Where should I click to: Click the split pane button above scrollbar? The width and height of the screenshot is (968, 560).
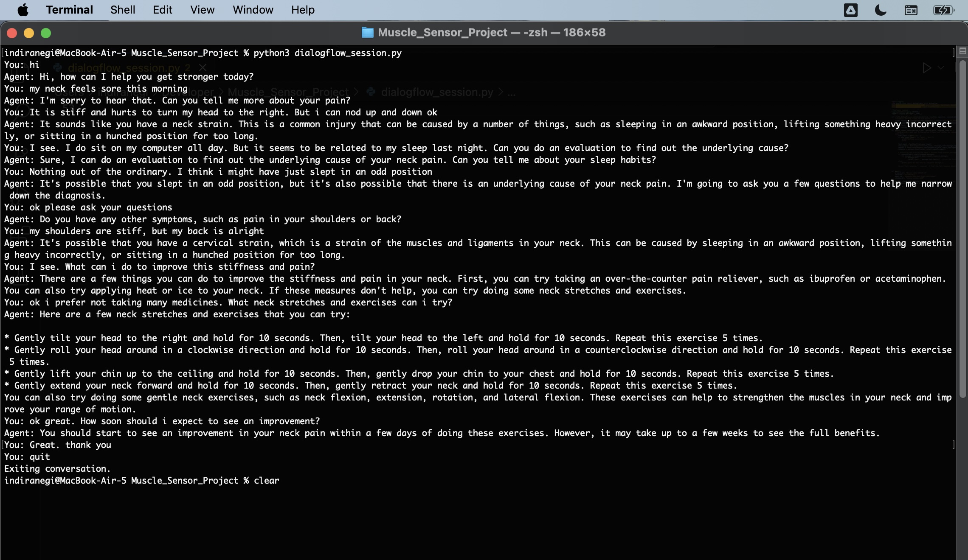click(962, 51)
